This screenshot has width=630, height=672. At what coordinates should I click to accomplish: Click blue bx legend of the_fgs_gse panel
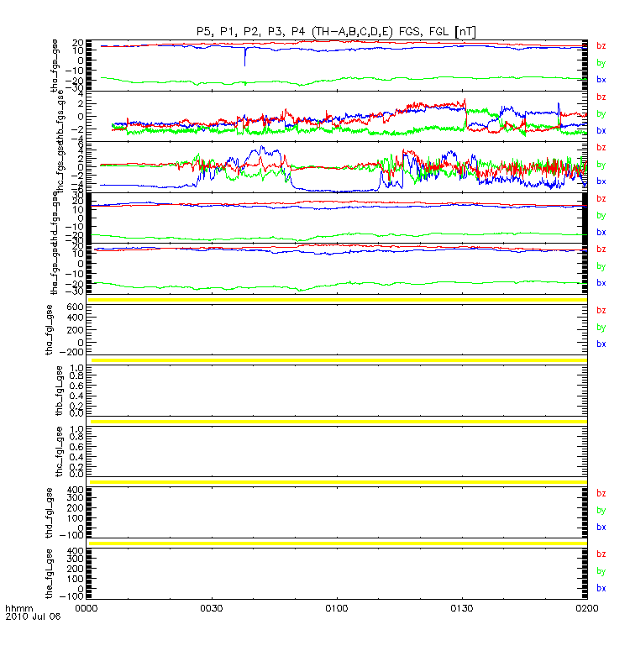[x=601, y=283]
